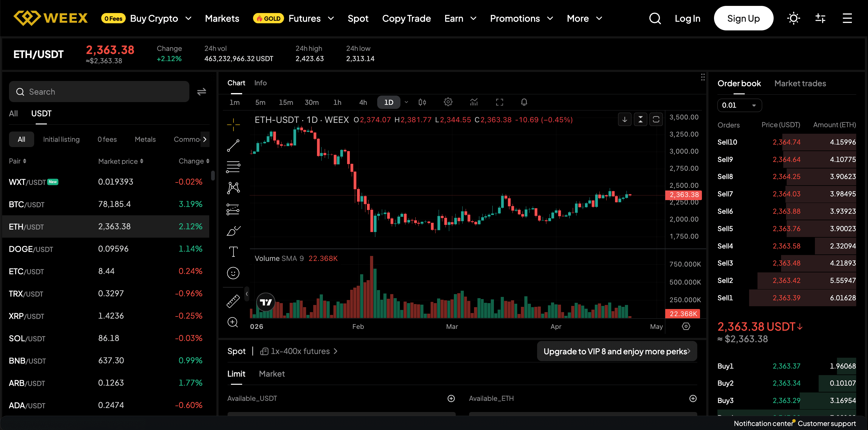Click the pair Search field
This screenshot has width=868, height=430.
(x=99, y=92)
